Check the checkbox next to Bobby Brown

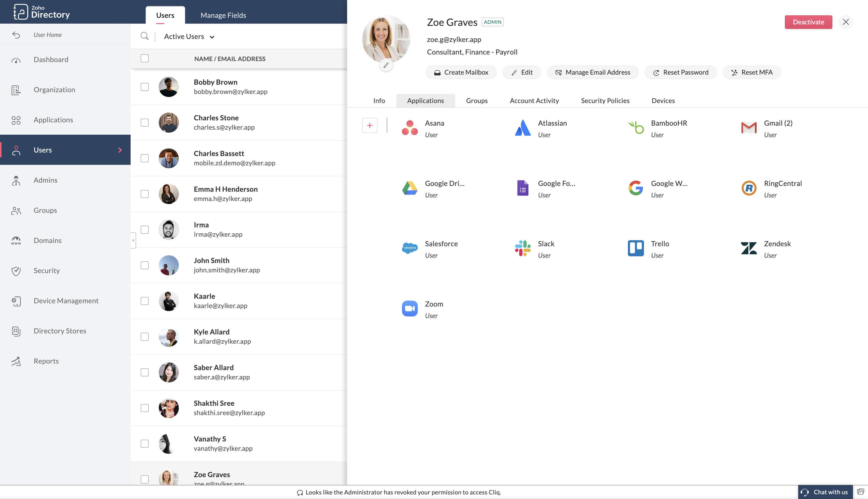(144, 87)
